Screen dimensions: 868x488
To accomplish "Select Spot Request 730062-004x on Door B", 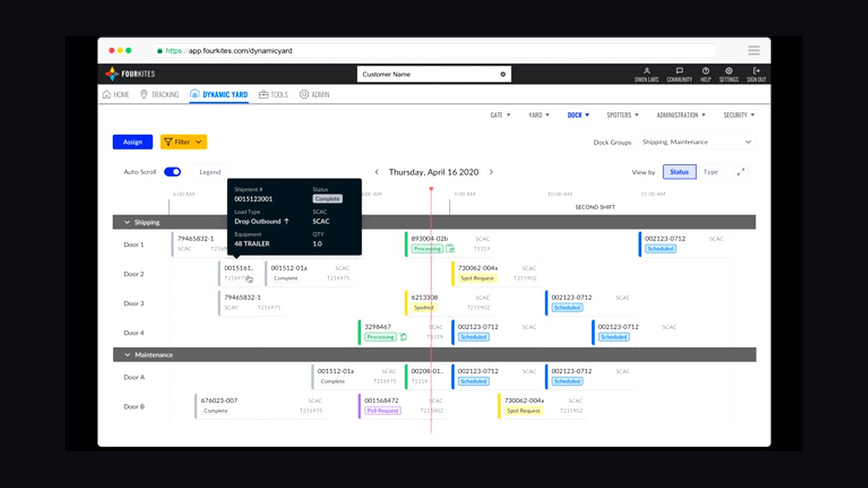I will (x=542, y=406).
